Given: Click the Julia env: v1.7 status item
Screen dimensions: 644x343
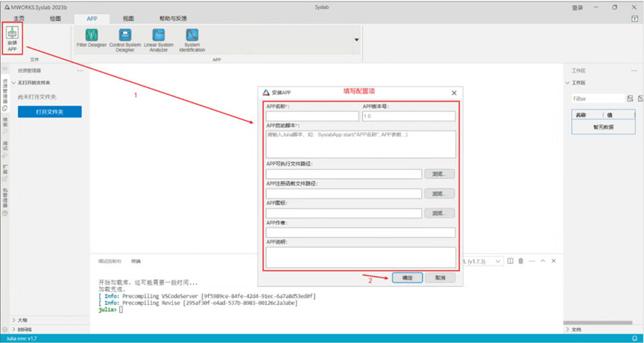Looking at the screenshot, I should click(22, 339).
